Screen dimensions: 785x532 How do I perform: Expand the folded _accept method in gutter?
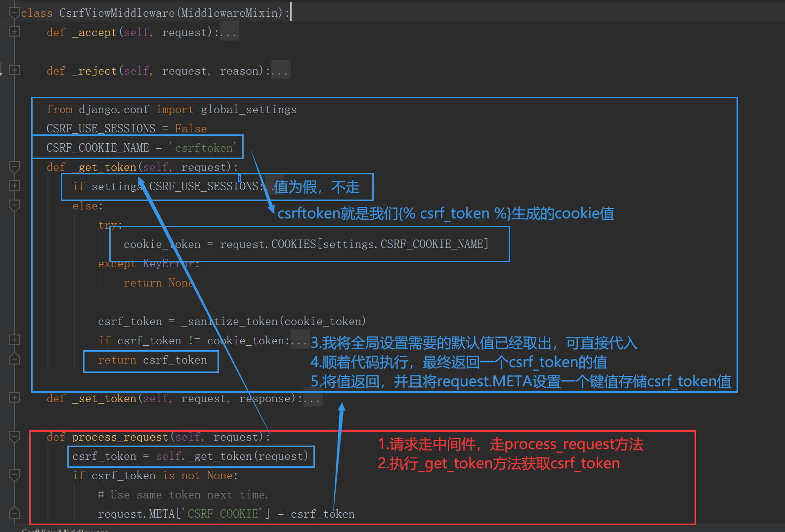[14, 32]
